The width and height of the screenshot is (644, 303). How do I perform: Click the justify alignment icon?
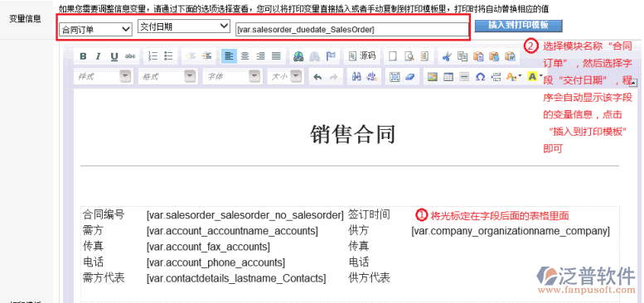(276, 56)
